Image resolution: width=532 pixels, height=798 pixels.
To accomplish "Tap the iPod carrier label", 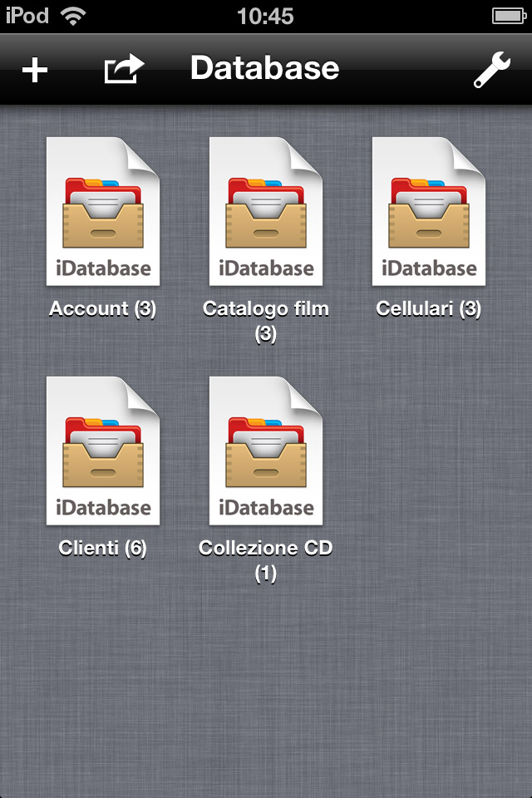I will pyautogui.click(x=27, y=16).
